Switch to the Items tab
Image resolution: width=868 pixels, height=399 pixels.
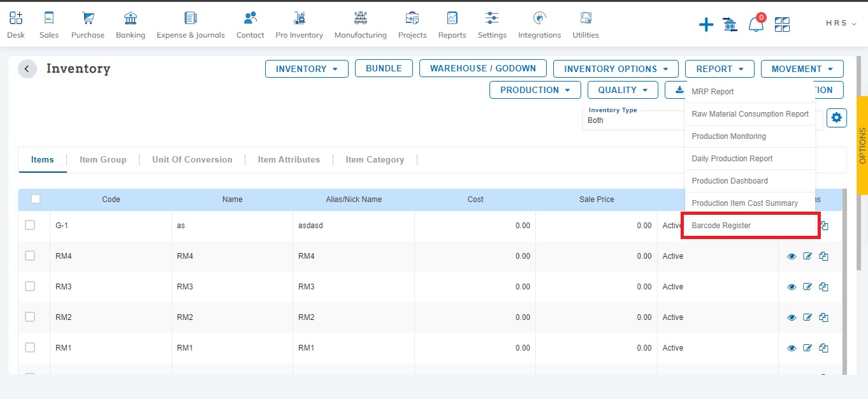pyautogui.click(x=43, y=159)
